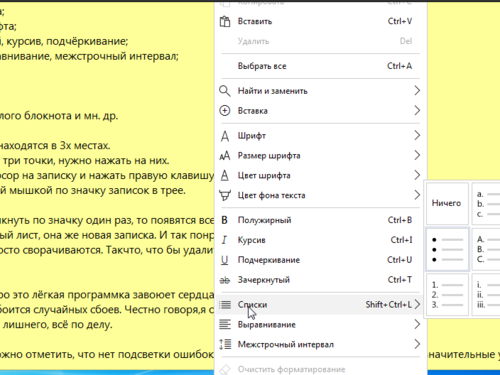The image size is (500, 375).
Task: Expand the Выравнивание submenu arrow
Action: point(417,324)
